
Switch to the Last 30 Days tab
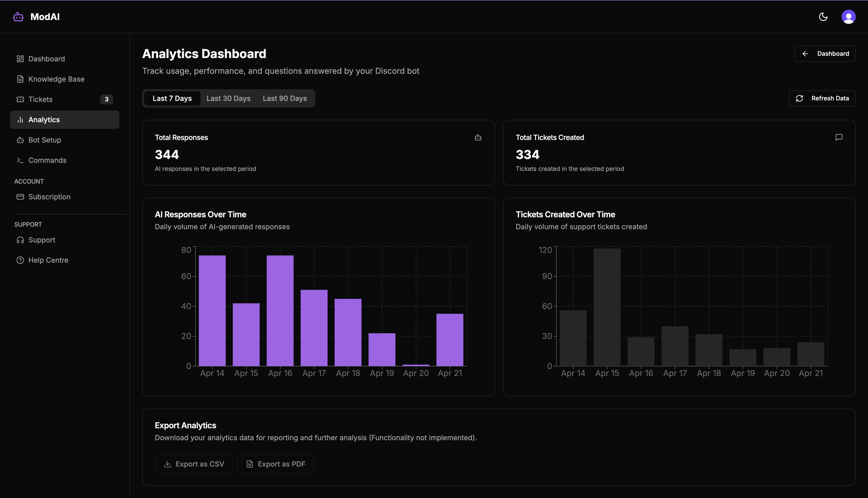tap(228, 98)
